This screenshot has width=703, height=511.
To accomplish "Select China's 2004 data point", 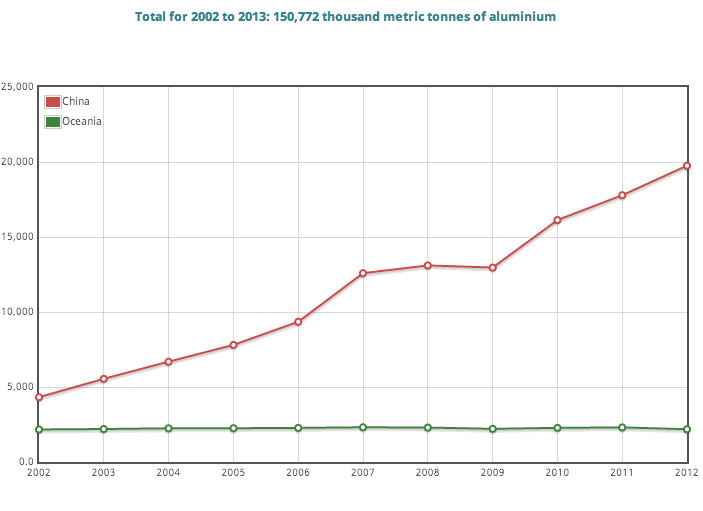I will (168, 361).
